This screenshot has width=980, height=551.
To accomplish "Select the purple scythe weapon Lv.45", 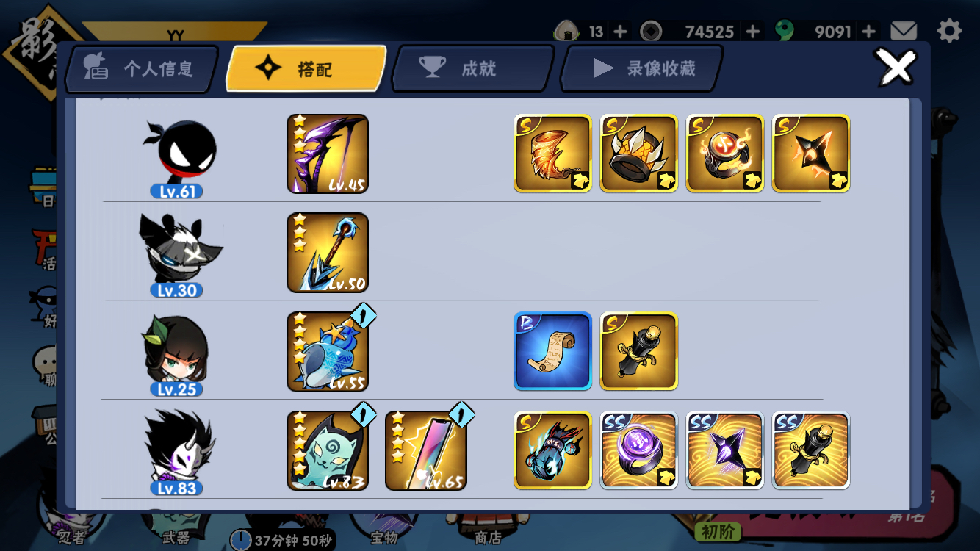I will 328,154.
